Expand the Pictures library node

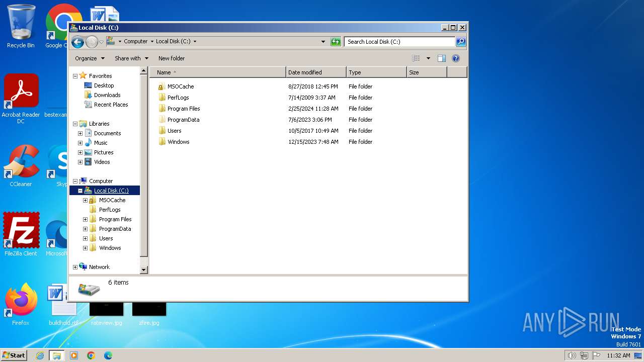(x=80, y=152)
